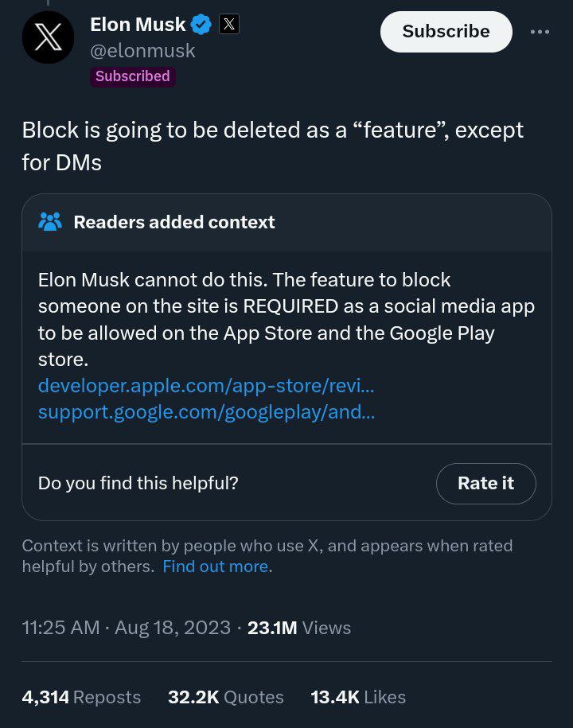Open the 4,314 Reposts list

[81, 697]
